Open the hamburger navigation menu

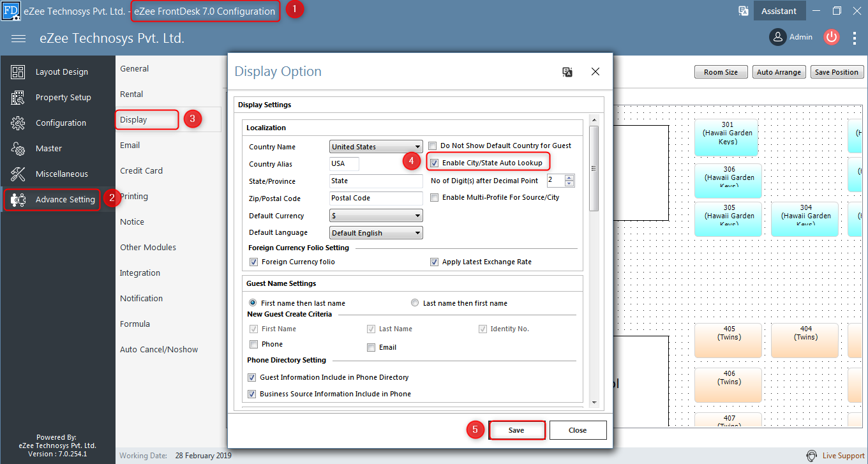point(19,39)
